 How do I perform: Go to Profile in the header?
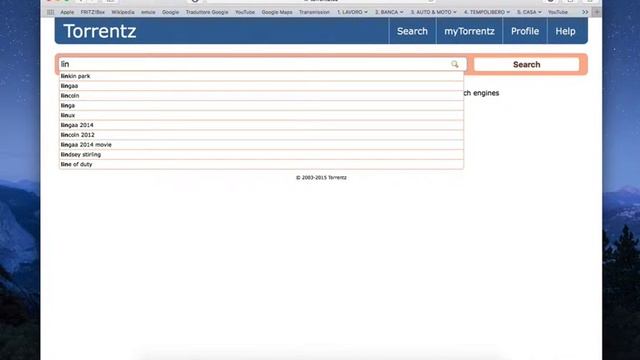pyautogui.click(x=525, y=31)
